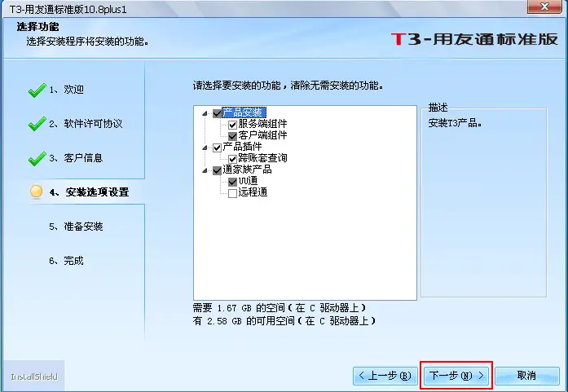The image size is (568, 392).
Task: Select the 产品插件 tree item label
Action: point(242,147)
